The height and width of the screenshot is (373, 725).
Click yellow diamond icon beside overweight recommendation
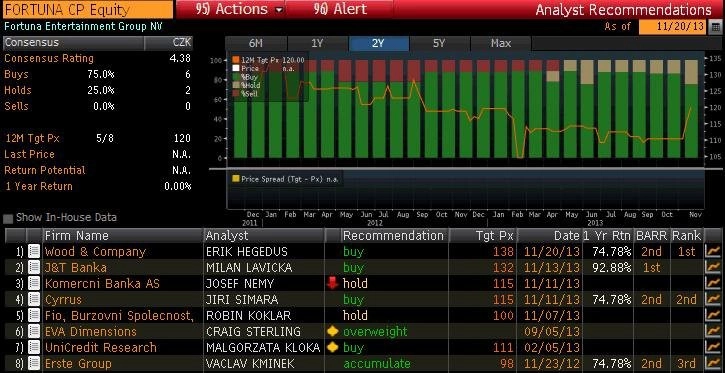(332, 331)
